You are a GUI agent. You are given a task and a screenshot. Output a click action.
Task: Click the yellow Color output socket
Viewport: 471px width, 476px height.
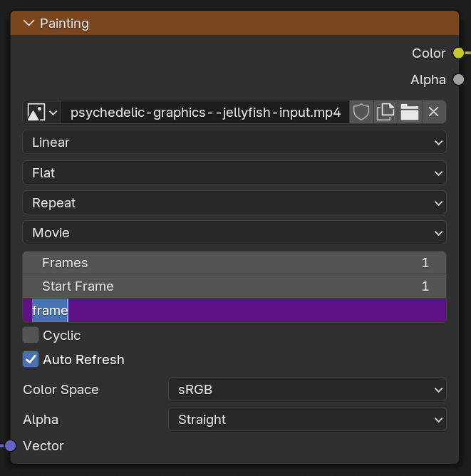(x=458, y=53)
